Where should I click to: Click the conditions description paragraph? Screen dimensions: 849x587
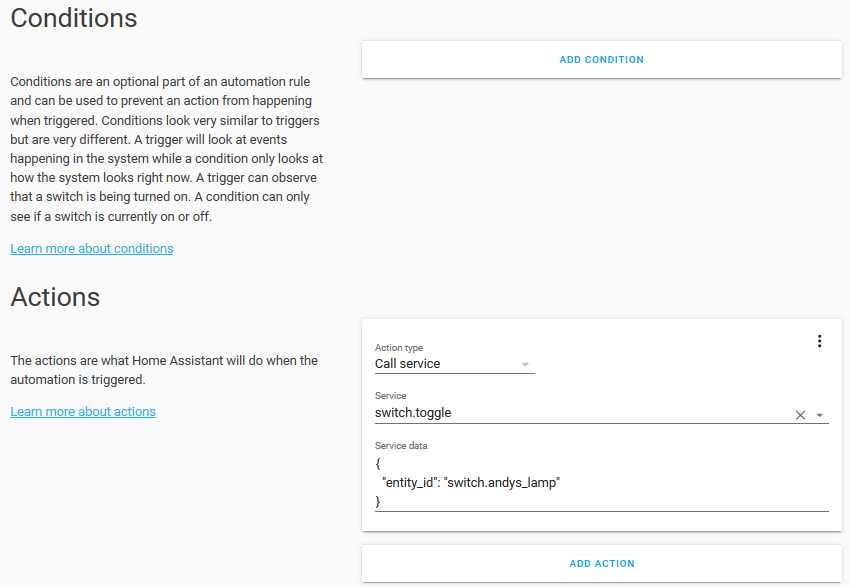pos(166,148)
